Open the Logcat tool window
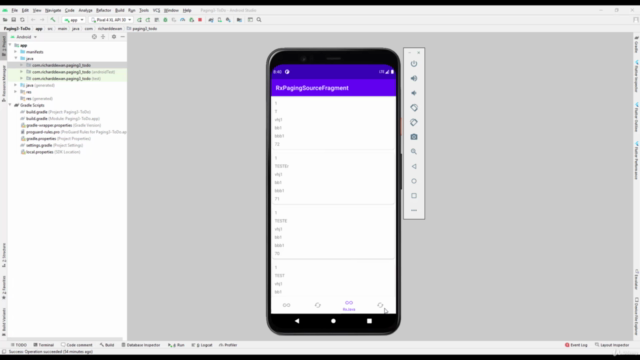 coord(202,345)
